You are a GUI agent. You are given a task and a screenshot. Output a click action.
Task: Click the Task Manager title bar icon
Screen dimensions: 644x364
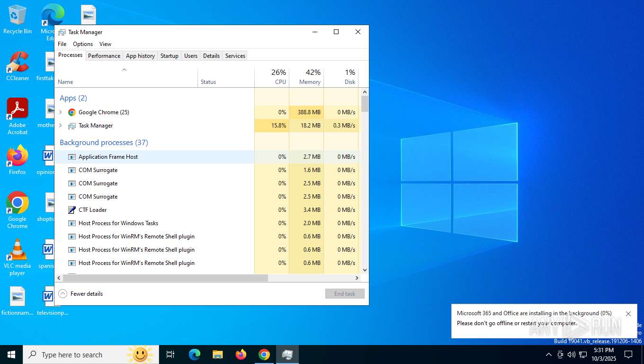click(62, 32)
